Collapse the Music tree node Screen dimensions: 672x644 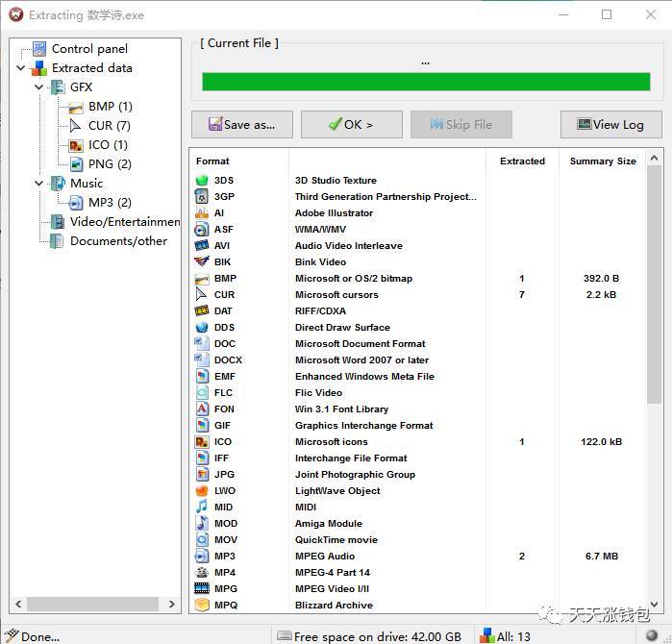[x=39, y=183]
